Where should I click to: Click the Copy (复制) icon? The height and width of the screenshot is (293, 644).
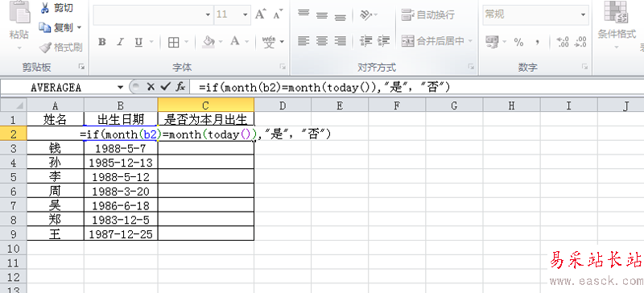(x=45, y=27)
